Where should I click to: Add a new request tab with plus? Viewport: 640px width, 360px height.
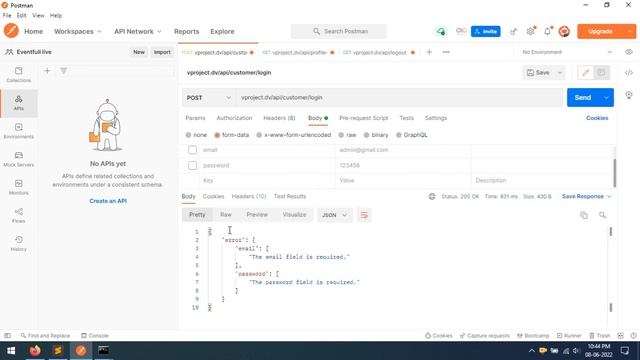[429, 52]
